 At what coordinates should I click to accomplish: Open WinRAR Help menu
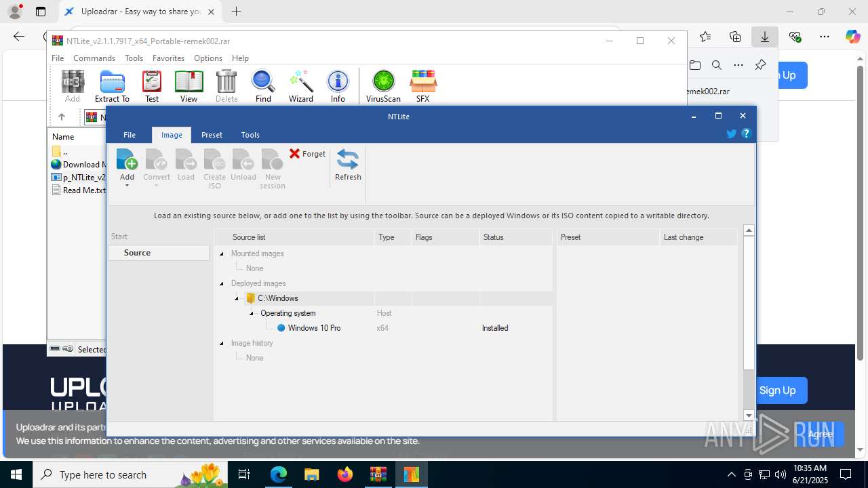coord(240,58)
